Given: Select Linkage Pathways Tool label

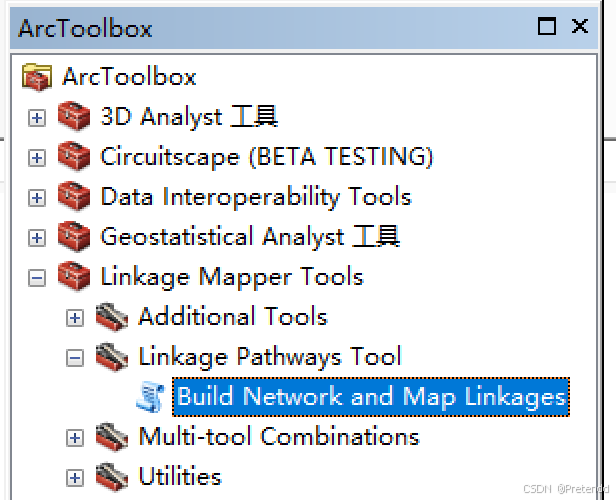Looking at the screenshot, I should 270,357.
